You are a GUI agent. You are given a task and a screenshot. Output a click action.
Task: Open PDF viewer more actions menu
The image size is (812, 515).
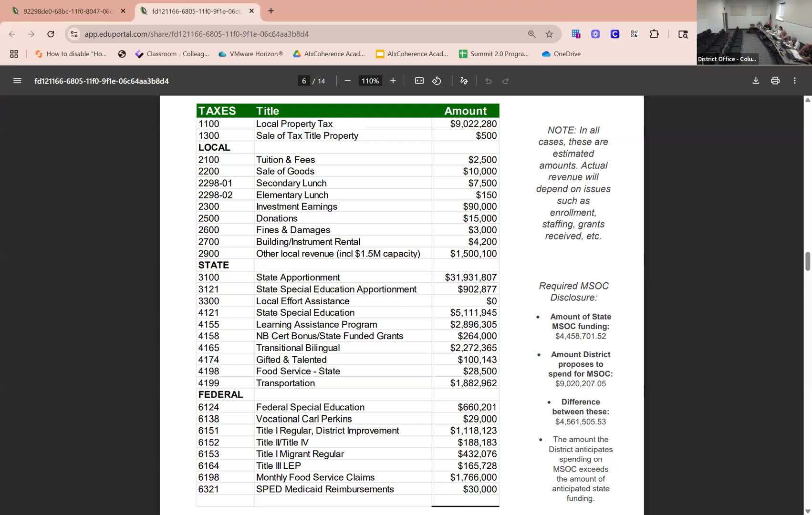coord(794,81)
